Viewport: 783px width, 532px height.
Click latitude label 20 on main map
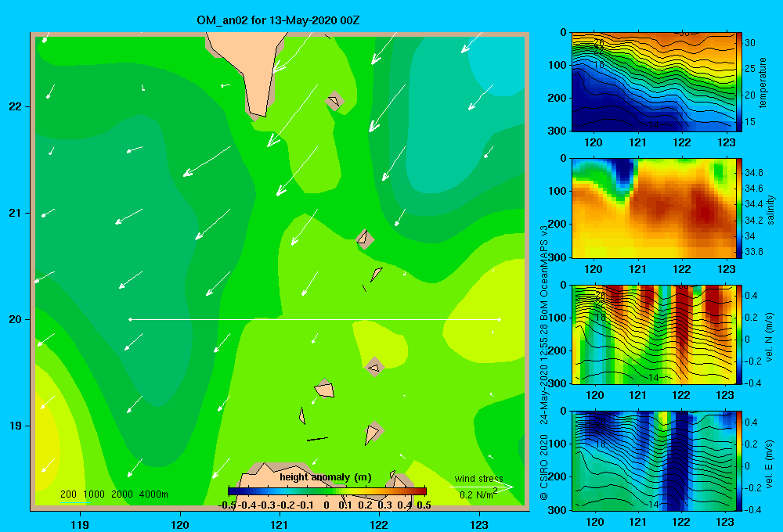click(16, 319)
